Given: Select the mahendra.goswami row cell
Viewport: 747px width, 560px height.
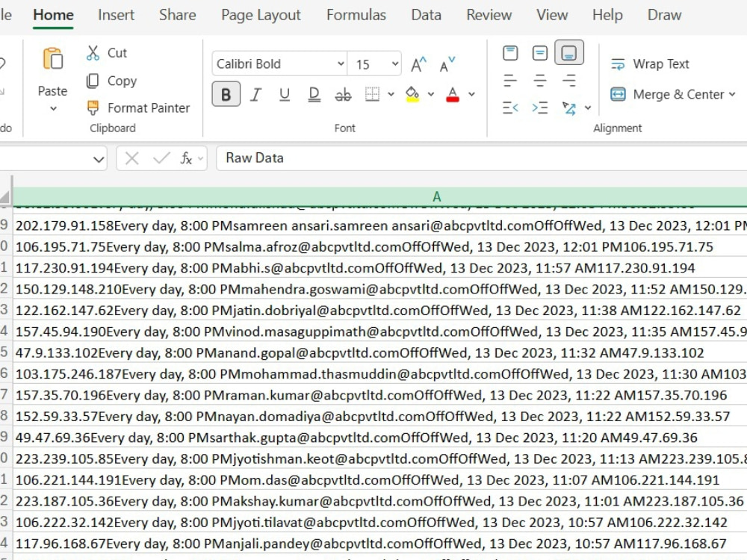Looking at the screenshot, I should pos(379,289).
